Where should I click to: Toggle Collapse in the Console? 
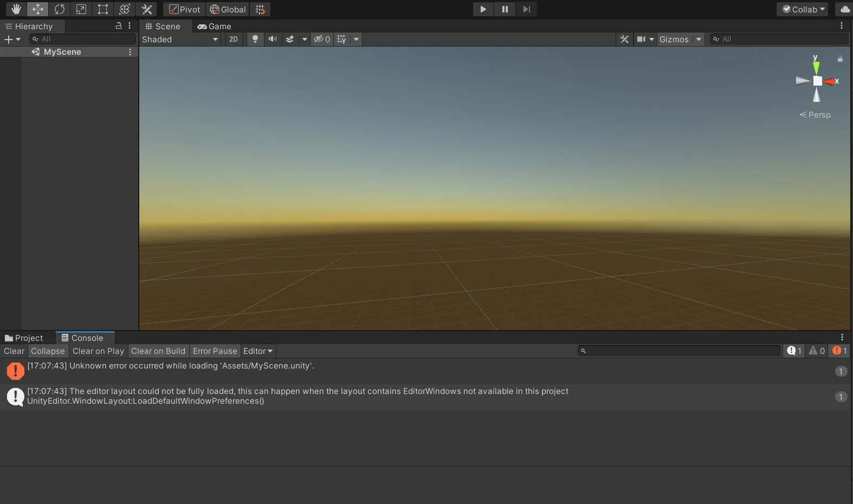pyautogui.click(x=48, y=351)
